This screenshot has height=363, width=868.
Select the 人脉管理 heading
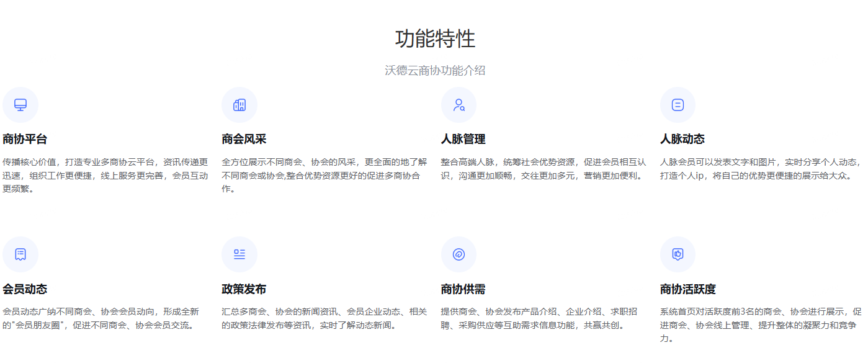point(463,139)
